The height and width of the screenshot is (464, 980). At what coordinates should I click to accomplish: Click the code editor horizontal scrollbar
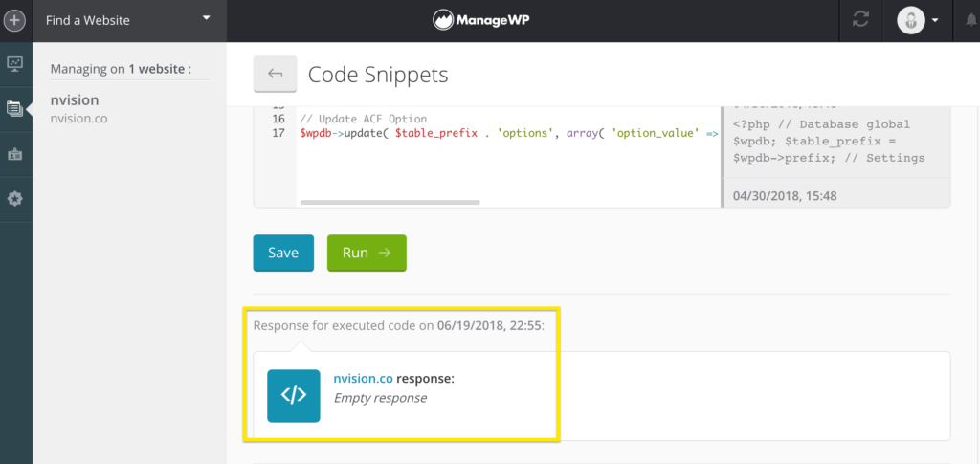click(390, 202)
